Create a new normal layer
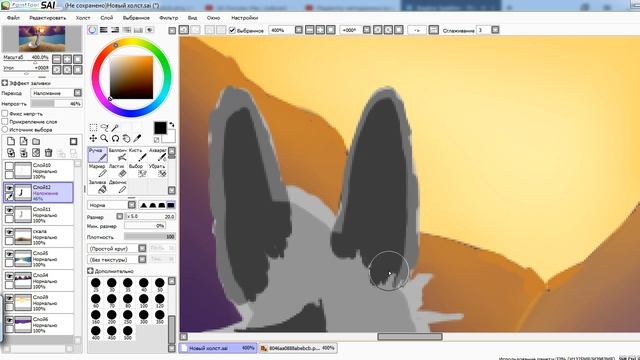The height and width of the screenshot is (360, 640). click(11, 141)
